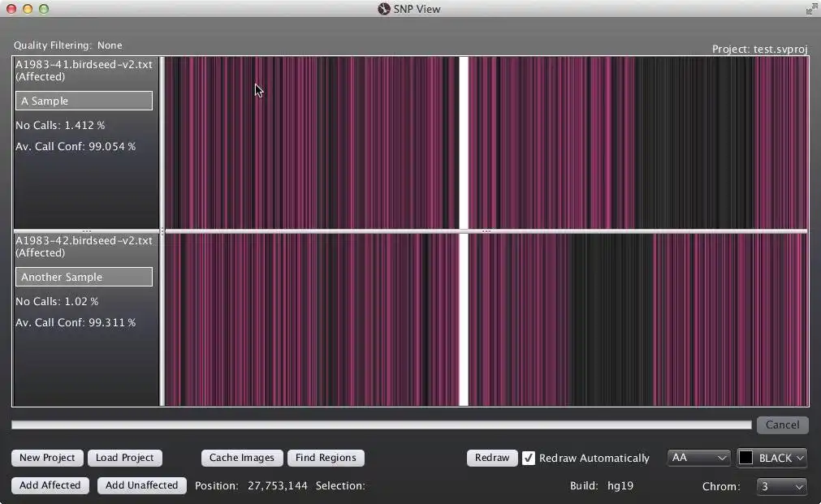Click No Calls: 1.412 % text

click(x=60, y=126)
